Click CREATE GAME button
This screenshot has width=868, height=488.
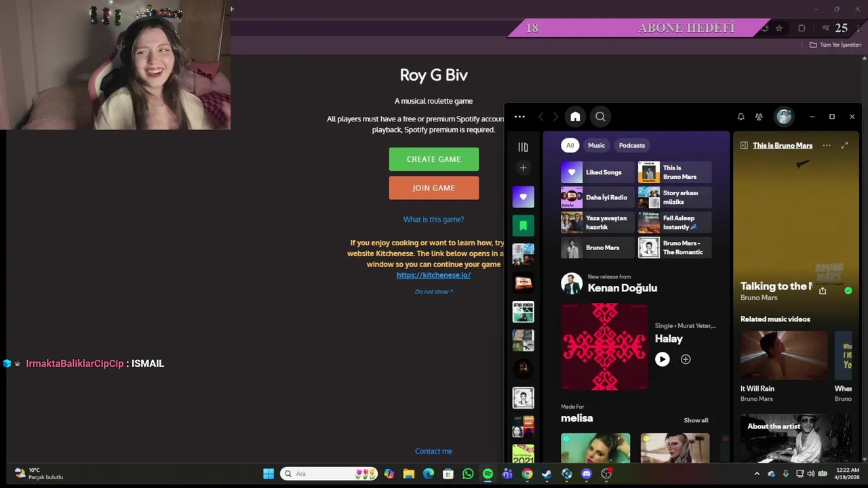tap(434, 159)
